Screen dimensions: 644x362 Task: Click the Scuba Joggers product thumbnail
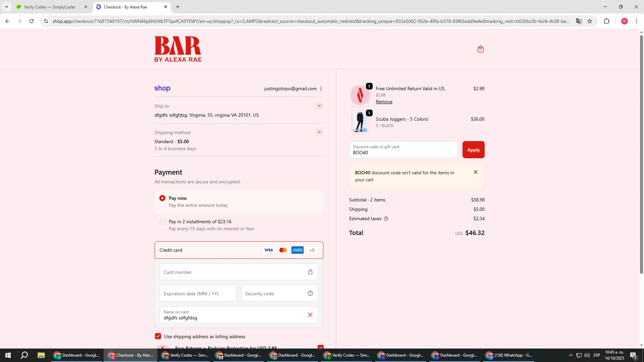click(x=360, y=122)
